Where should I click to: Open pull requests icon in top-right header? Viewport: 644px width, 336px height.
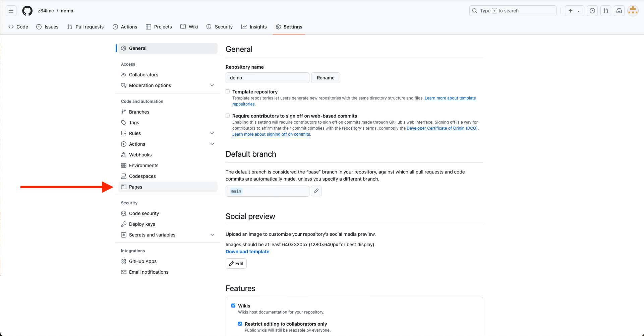[606, 11]
